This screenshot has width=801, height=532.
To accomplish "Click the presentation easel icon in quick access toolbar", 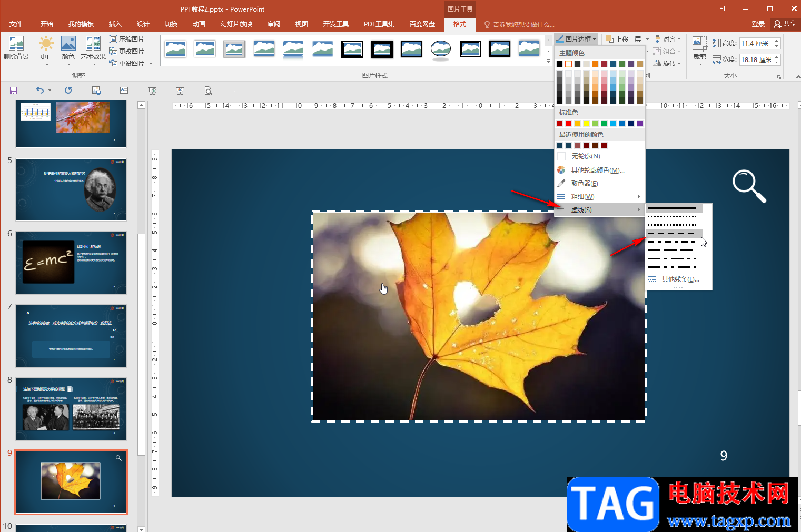I will pos(180,91).
